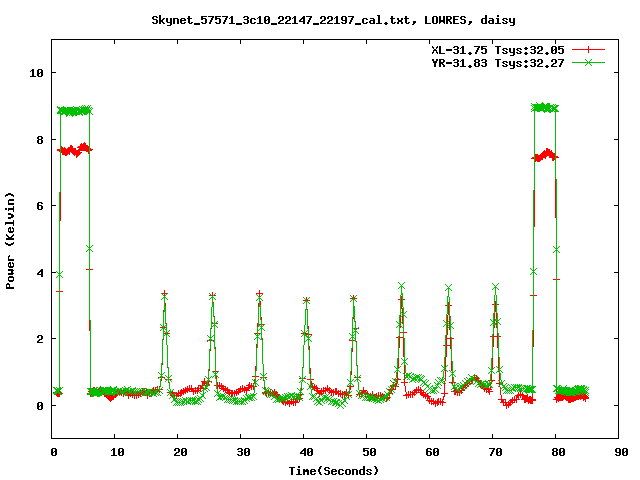640x480 pixels.
Task: Click the green YR legend line sample
Action: [588, 62]
